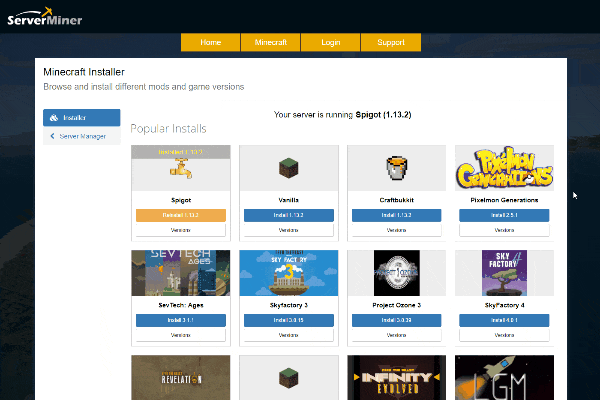
Task: Click the Revelation modpack image
Action: click(181, 378)
